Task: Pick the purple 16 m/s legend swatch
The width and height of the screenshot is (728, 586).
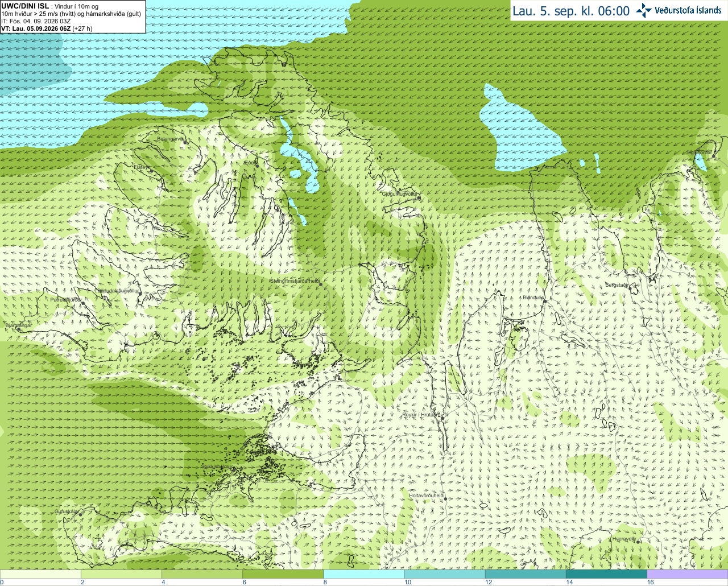Action: tap(687, 574)
